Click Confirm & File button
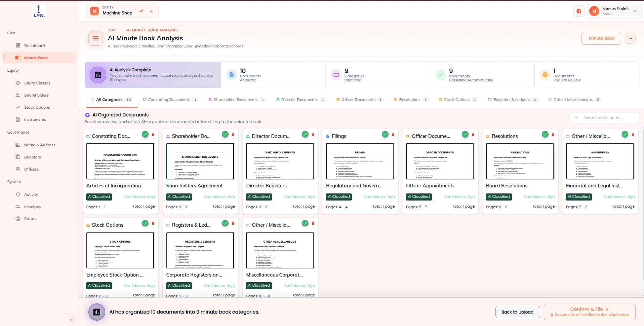The width and height of the screenshot is (644, 326). tap(590, 312)
